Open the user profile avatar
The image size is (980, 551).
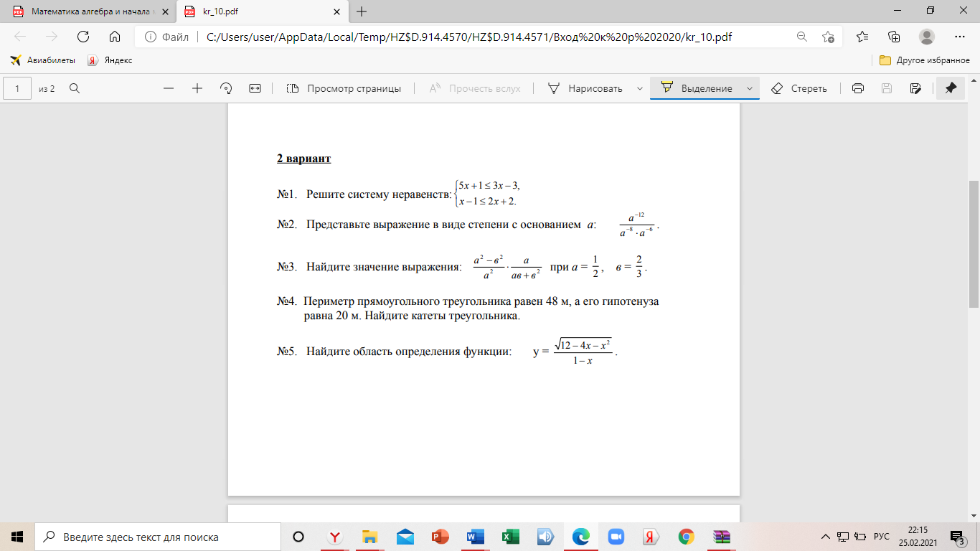(927, 37)
